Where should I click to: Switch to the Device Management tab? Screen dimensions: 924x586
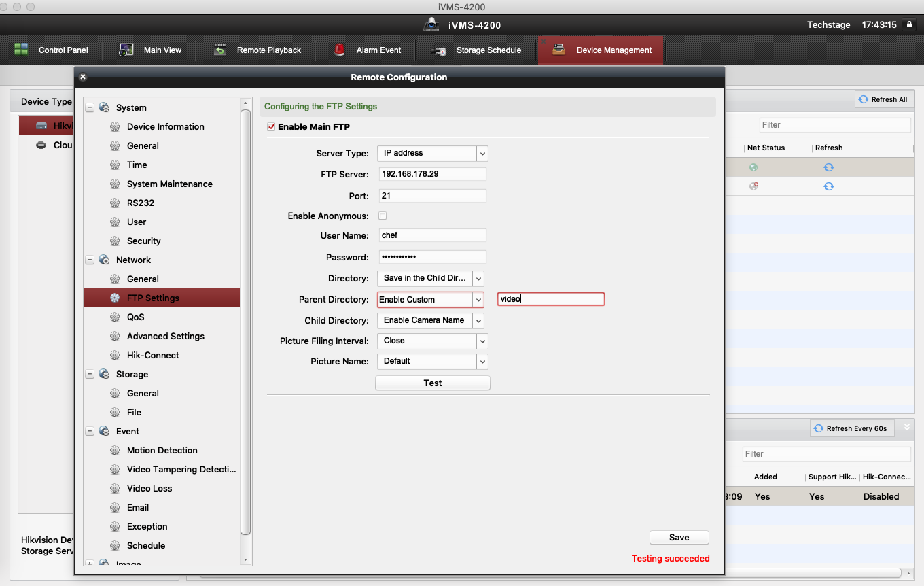click(x=601, y=50)
